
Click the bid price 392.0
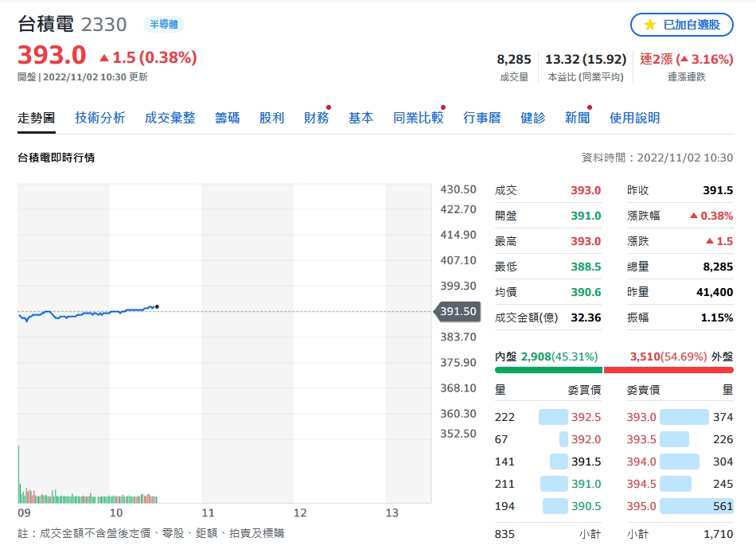coord(586,439)
